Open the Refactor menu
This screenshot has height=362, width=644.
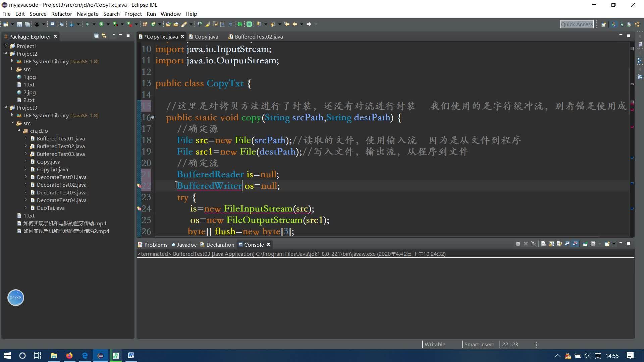pyautogui.click(x=61, y=14)
